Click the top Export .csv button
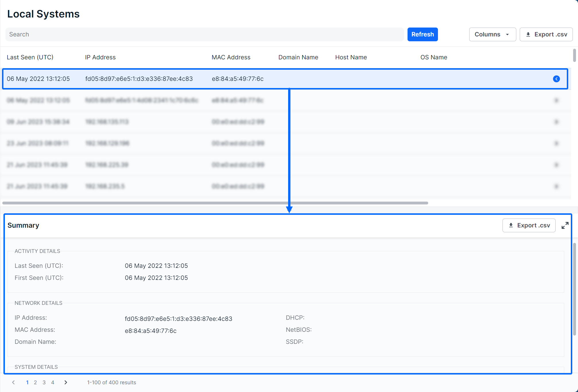 pyautogui.click(x=546, y=34)
